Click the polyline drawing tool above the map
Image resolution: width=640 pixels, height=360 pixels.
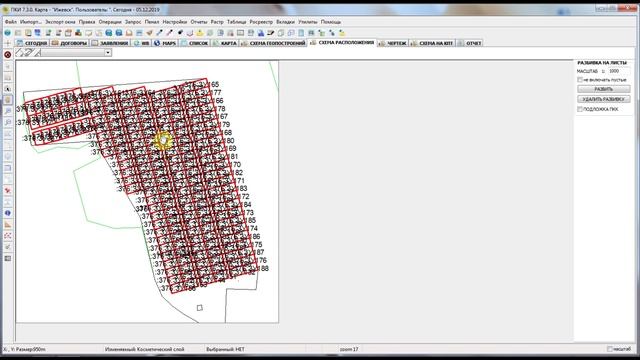(x=28, y=52)
